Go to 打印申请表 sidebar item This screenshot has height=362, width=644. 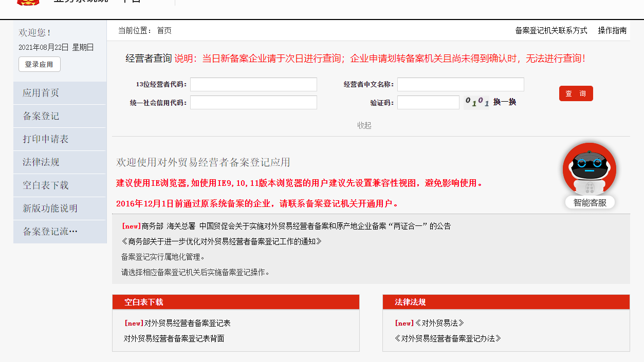(x=46, y=139)
